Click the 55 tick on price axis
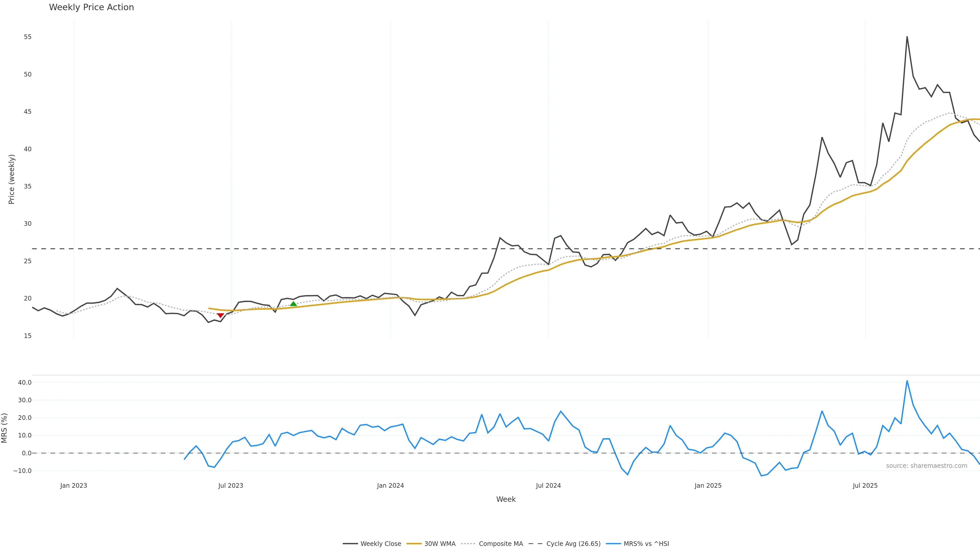 (27, 37)
